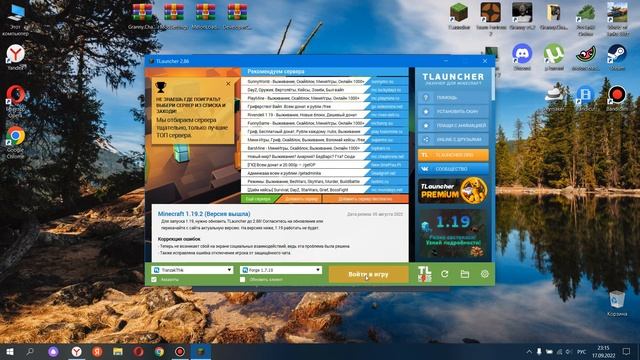Toggle the Аккаунты checkbox

tap(154, 280)
